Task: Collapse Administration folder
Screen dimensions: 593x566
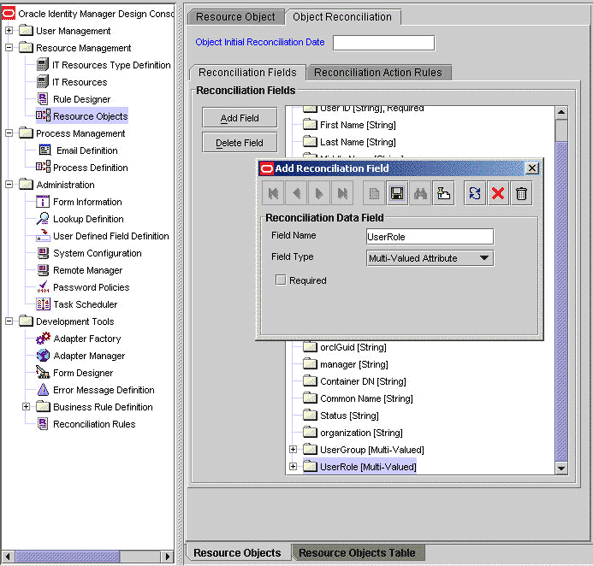Action: [x=9, y=185]
